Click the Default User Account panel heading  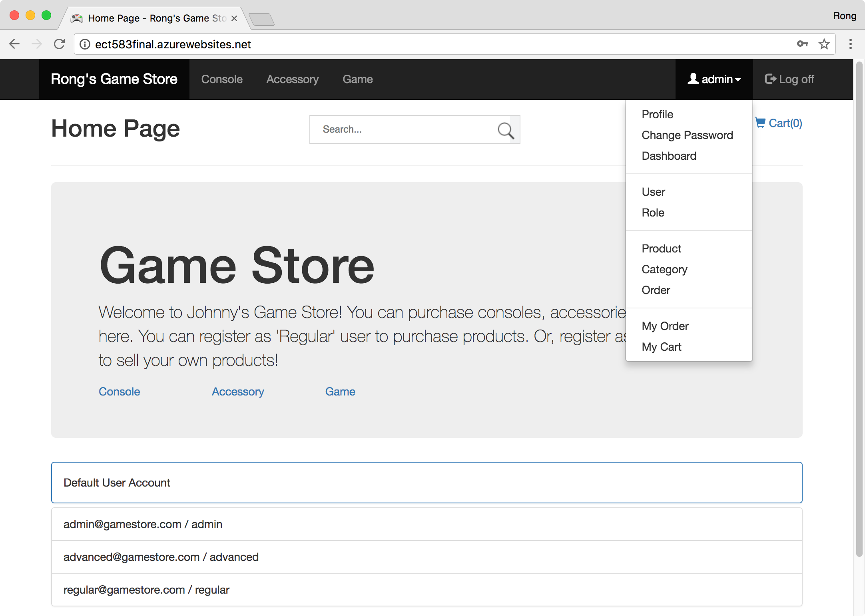(x=427, y=483)
